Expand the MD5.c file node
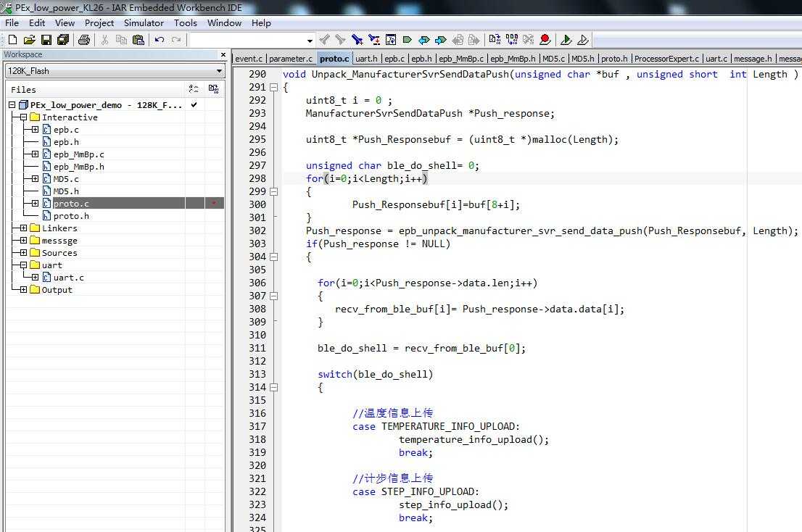This screenshot has width=802, height=532. [35, 179]
